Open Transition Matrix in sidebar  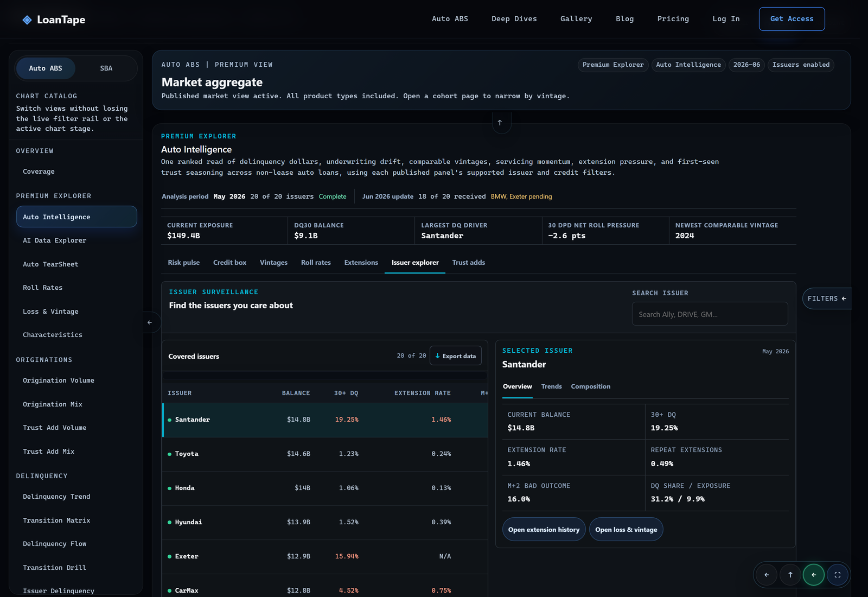click(76, 520)
